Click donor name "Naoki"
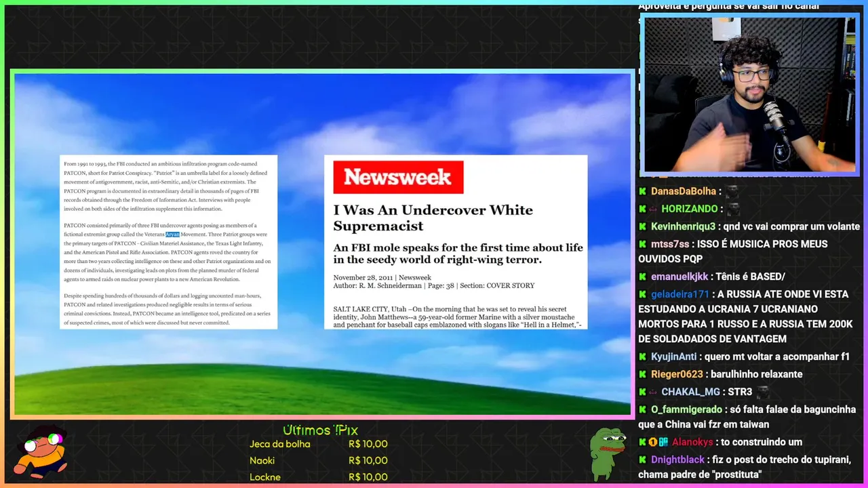Screen dimensions: 868x488 coord(262,460)
